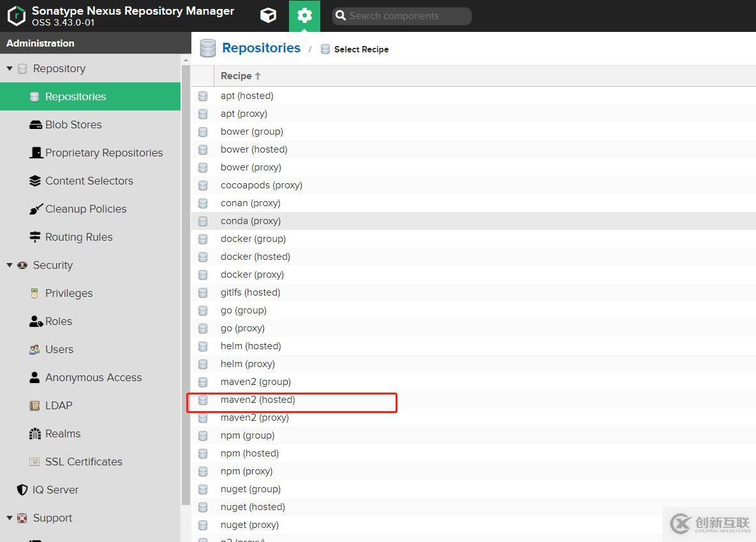
Task: Go to Repositories breadcrumb link
Action: 261,48
